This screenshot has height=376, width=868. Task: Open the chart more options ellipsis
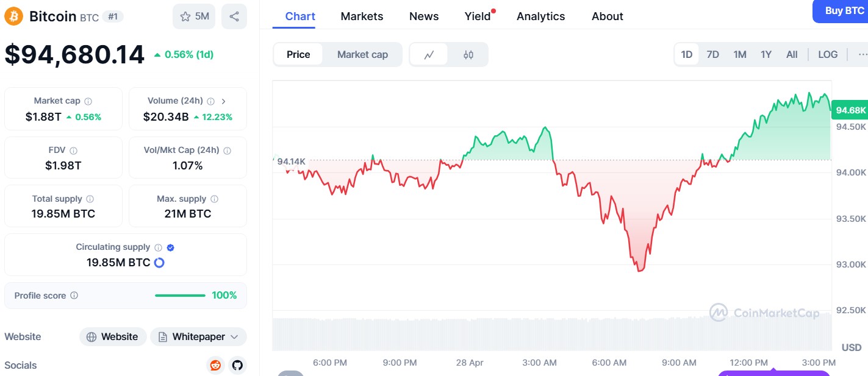tap(863, 55)
